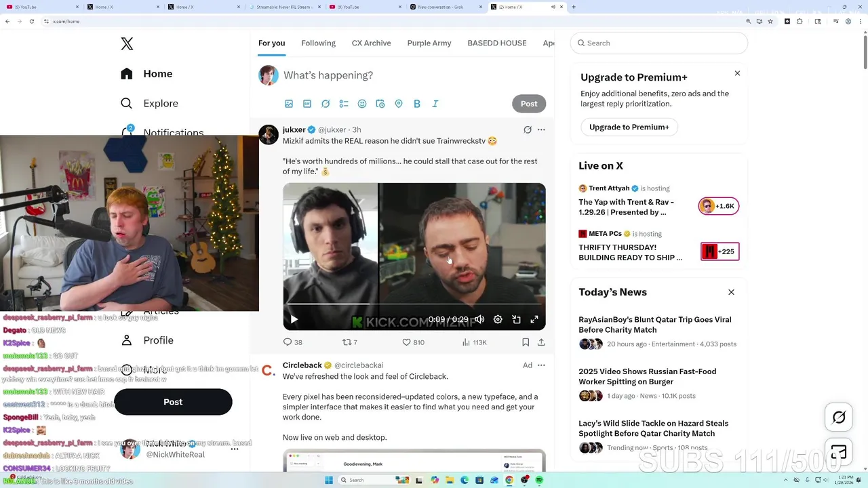Open the Windows Start menu
868x488 pixels.
[329, 480]
